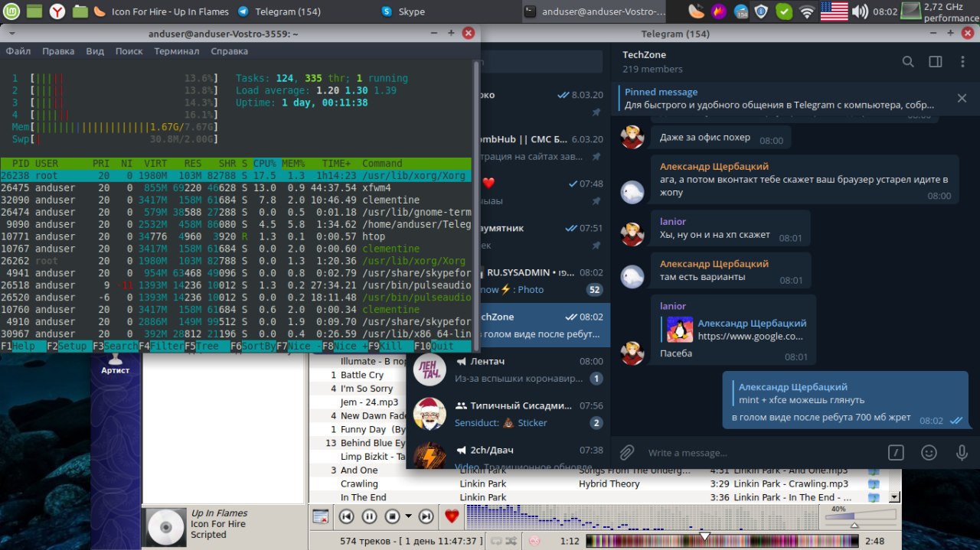Select the htop process row
Screen dimensions: 980x550
(236, 236)
